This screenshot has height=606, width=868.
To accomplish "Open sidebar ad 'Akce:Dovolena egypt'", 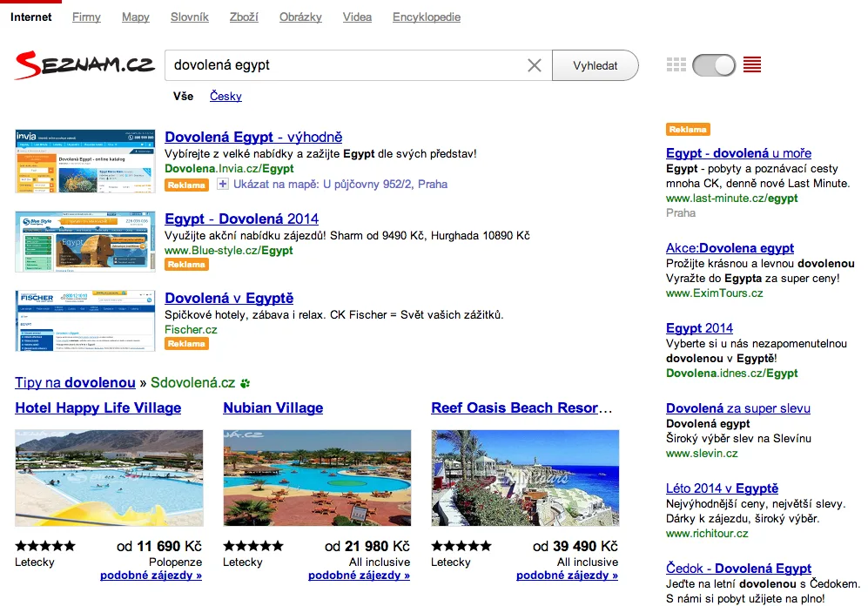I will 730,248.
